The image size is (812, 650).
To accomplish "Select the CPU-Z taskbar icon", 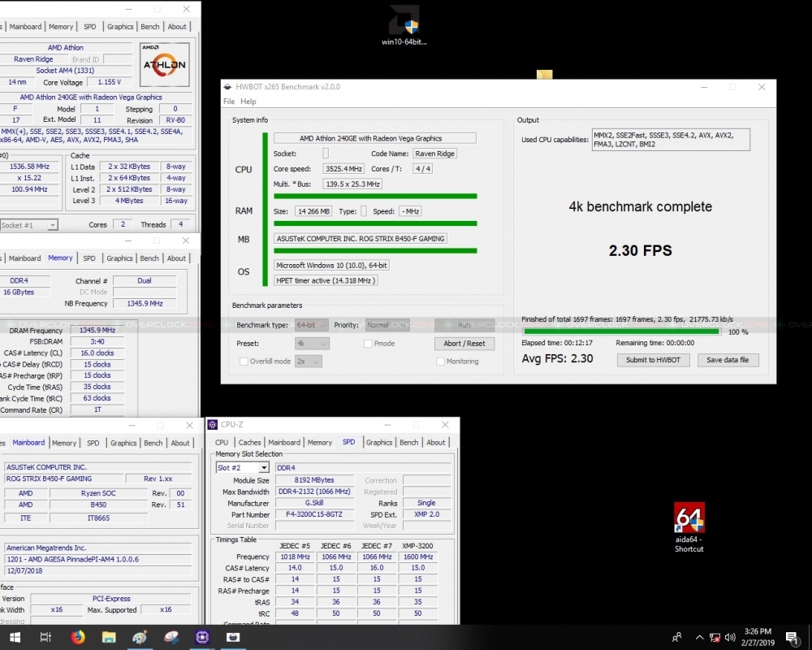I will pyautogui.click(x=201, y=638).
